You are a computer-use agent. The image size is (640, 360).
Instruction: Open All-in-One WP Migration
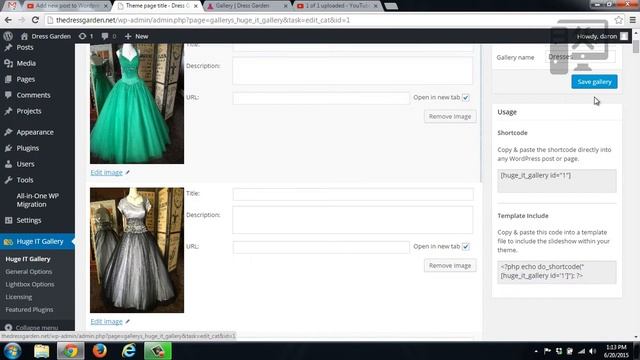(37, 200)
